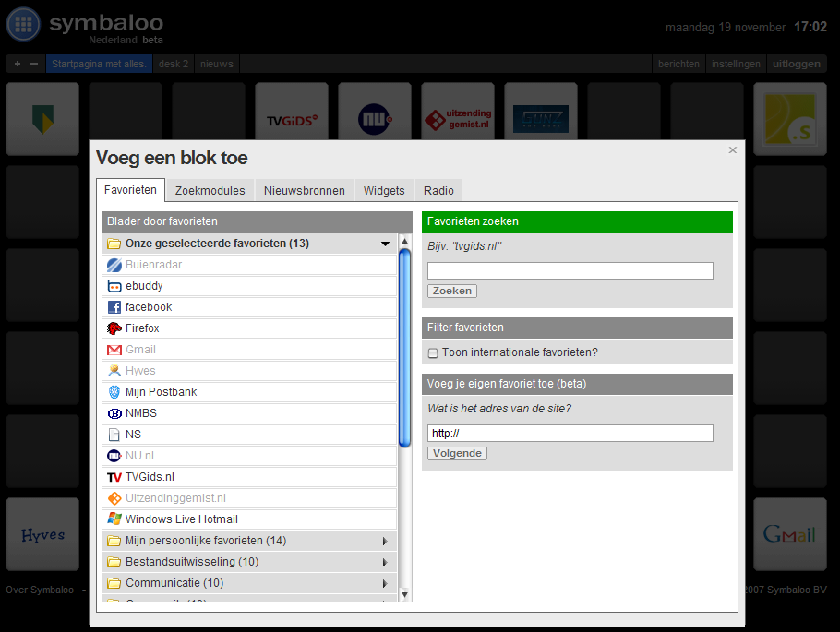
Task: Open the yellow .s tile on the desktop
Action: click(x=790, y=119)
